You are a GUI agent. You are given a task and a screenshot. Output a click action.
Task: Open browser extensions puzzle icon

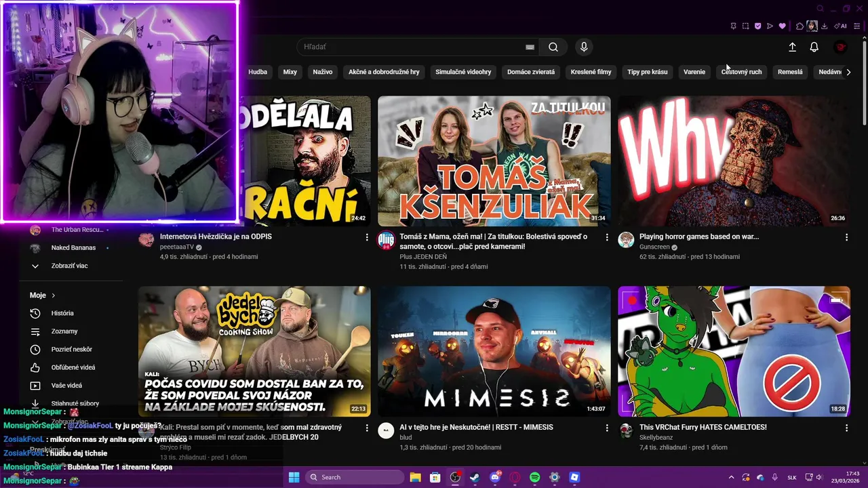pyautogui.click(x=800, y=26)
